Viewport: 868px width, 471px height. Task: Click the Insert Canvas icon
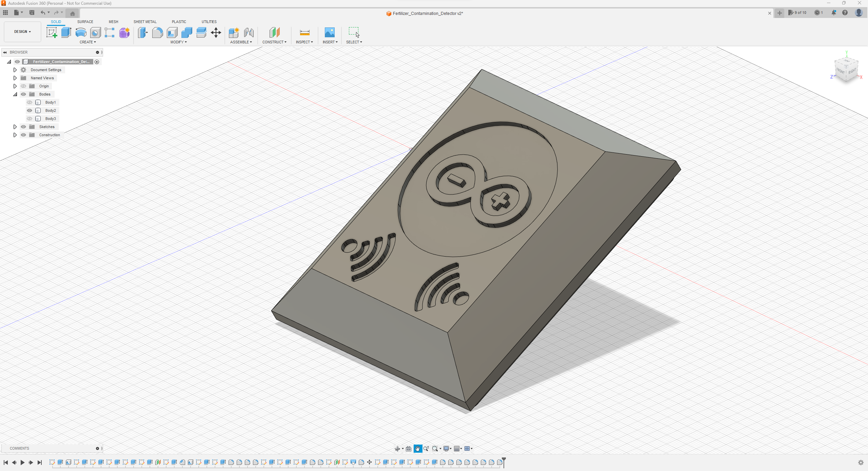pyautogui.click(x=329, y=33)
